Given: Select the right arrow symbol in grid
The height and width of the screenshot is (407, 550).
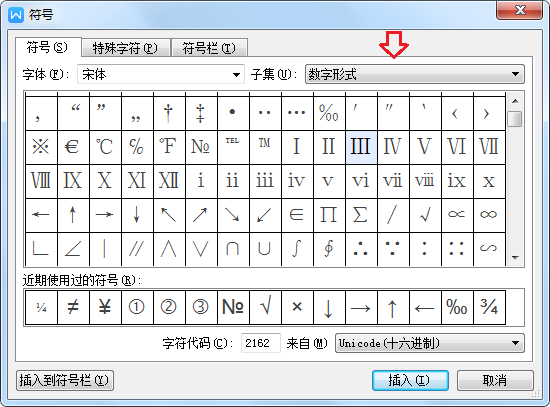Looking at the screenshot, I should point(105,214).
